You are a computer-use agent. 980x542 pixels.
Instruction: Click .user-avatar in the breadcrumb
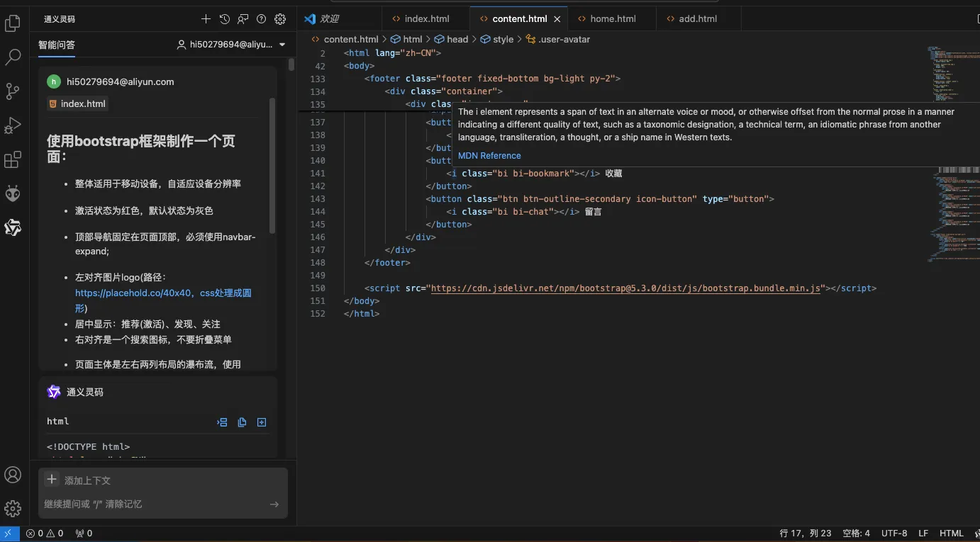pos(564,39)
